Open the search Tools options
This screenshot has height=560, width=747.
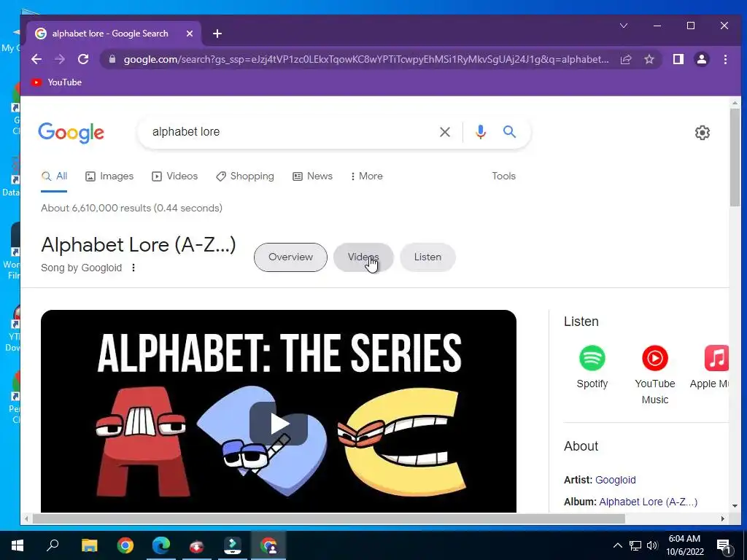503,176
